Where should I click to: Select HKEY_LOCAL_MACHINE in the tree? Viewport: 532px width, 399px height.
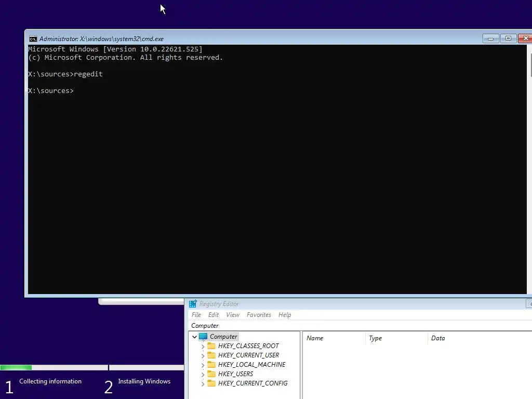pyautogui.click(x=252, y=364)
